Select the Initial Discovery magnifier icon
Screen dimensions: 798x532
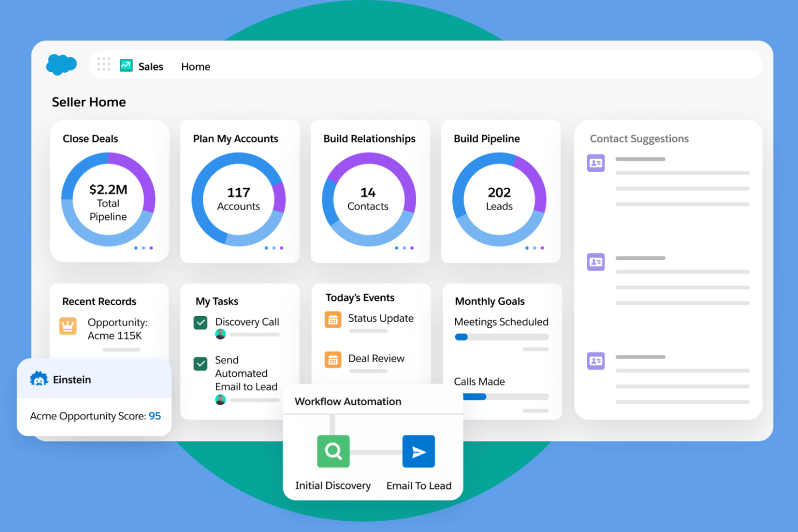pos(333,452)
